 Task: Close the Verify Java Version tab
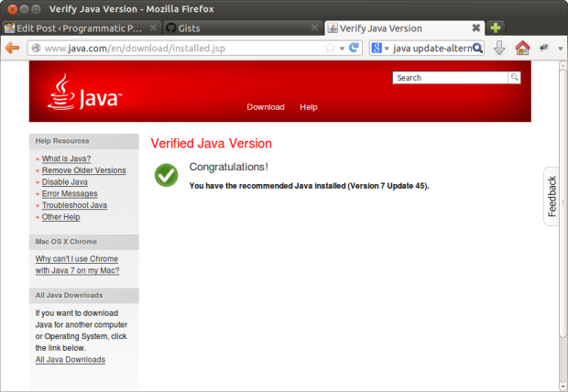pyautogui.click(x=476, y=27)
